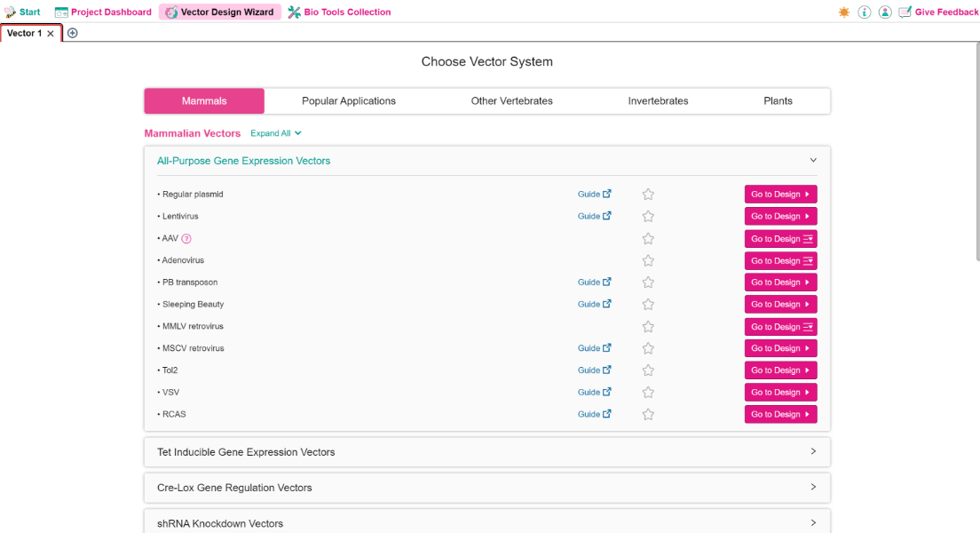Click the Give Feedback link
Screen dimensions: 980x533
coord(939,12)
